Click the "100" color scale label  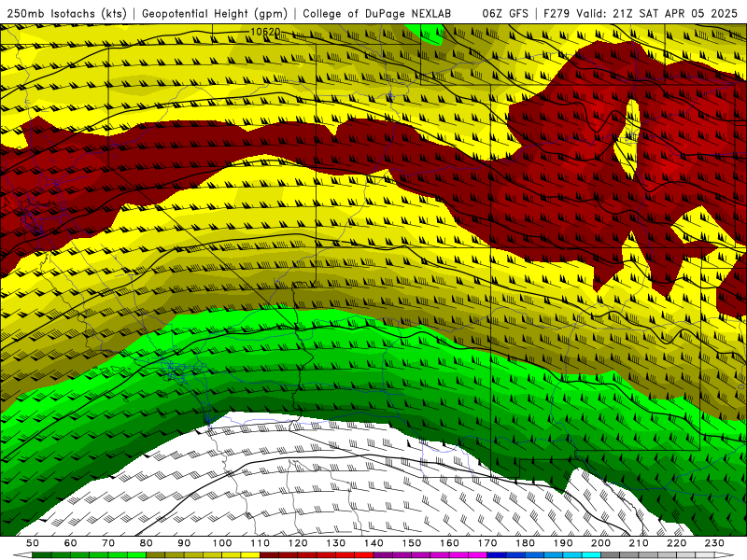point(222,543)
